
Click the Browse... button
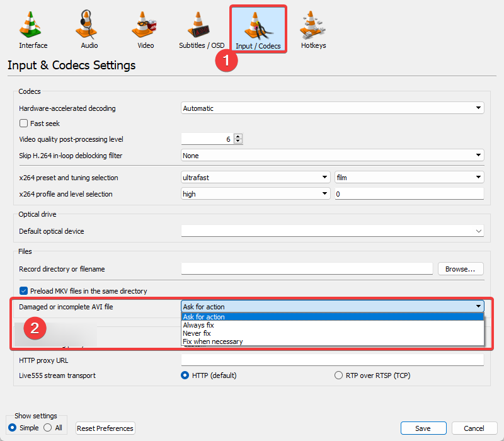461,269
